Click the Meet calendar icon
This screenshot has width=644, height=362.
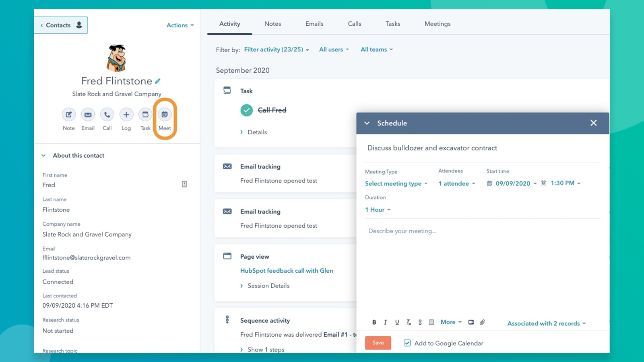point(165,115)
